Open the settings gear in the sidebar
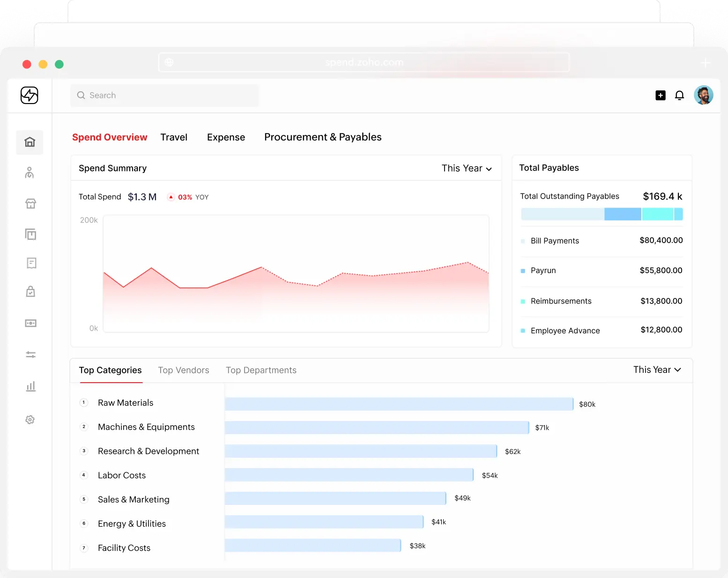Viewport: 728px width, 578px height. [30, 420]
